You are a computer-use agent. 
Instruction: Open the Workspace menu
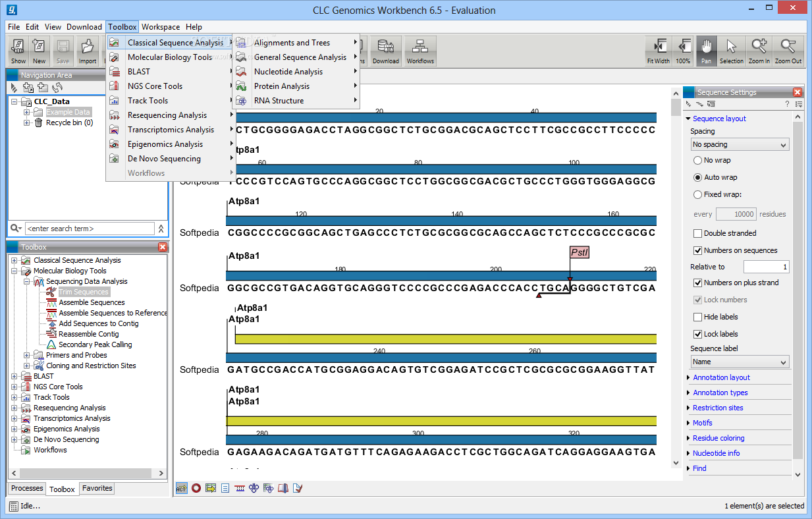(x=161, y=27)
